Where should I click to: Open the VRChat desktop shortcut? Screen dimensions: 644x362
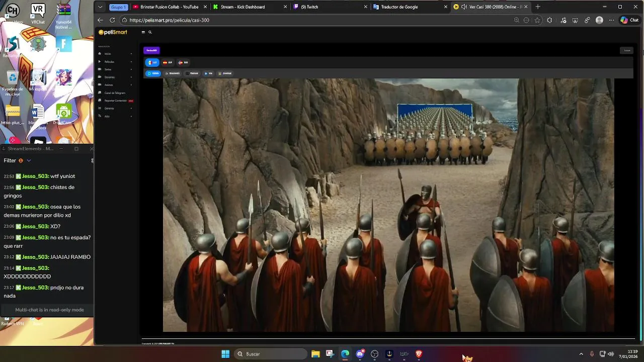coord(38,14)
